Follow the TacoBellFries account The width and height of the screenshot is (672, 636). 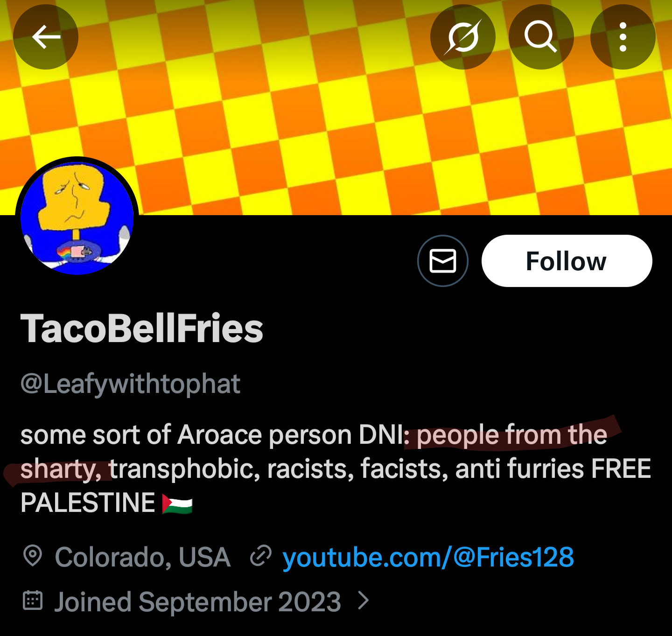567,261
